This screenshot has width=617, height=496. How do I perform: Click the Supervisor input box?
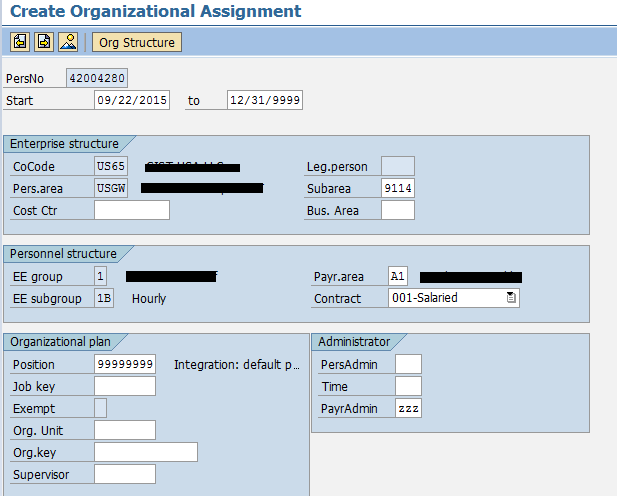[x=125, y=474]
